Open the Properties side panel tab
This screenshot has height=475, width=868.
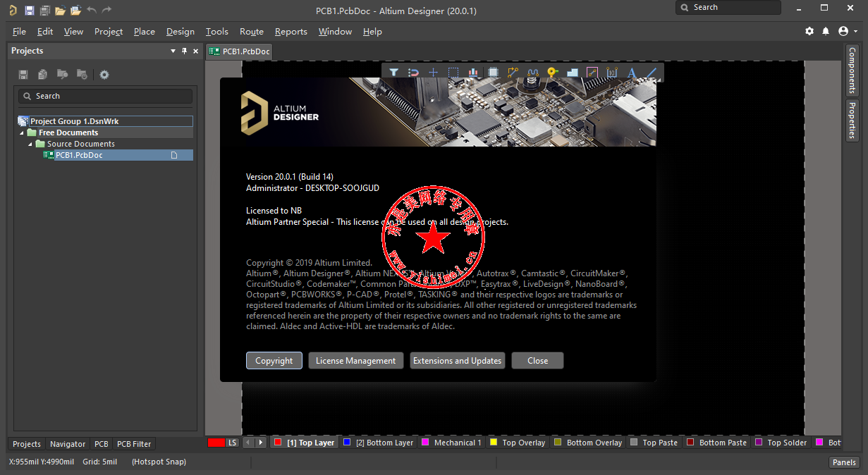[852, 121]
